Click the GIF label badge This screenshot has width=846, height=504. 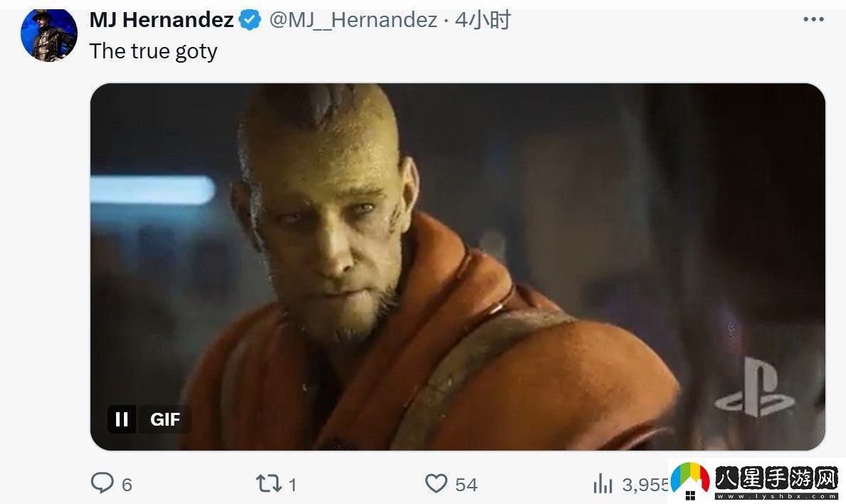[x=164, y=419]
